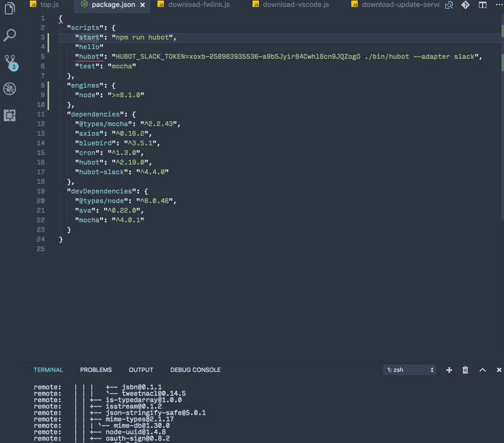Click the "devDependencies" key
The image size is (504, 443).
point(101,191)
